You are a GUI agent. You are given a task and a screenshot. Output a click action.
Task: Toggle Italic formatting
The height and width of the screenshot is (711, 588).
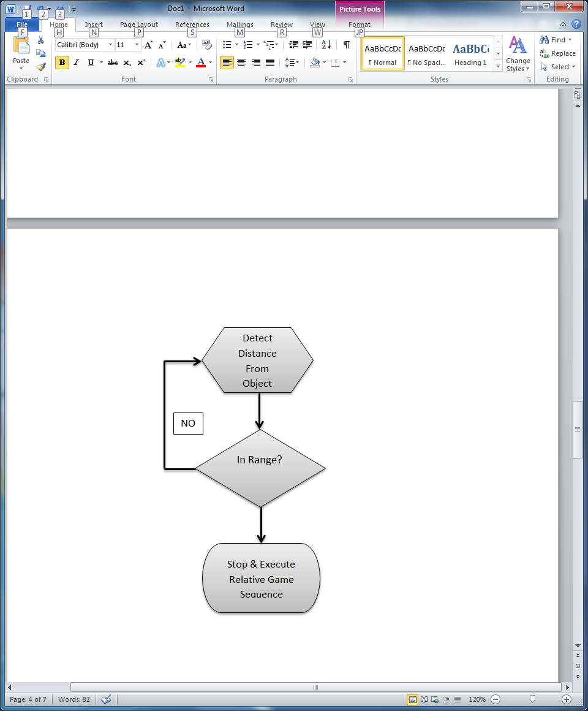point(77,63)
